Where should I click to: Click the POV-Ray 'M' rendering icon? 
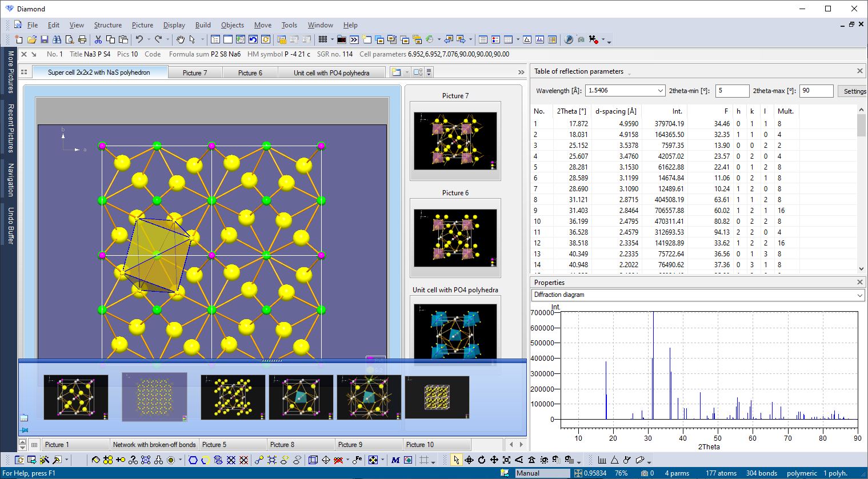pos(395,461)
